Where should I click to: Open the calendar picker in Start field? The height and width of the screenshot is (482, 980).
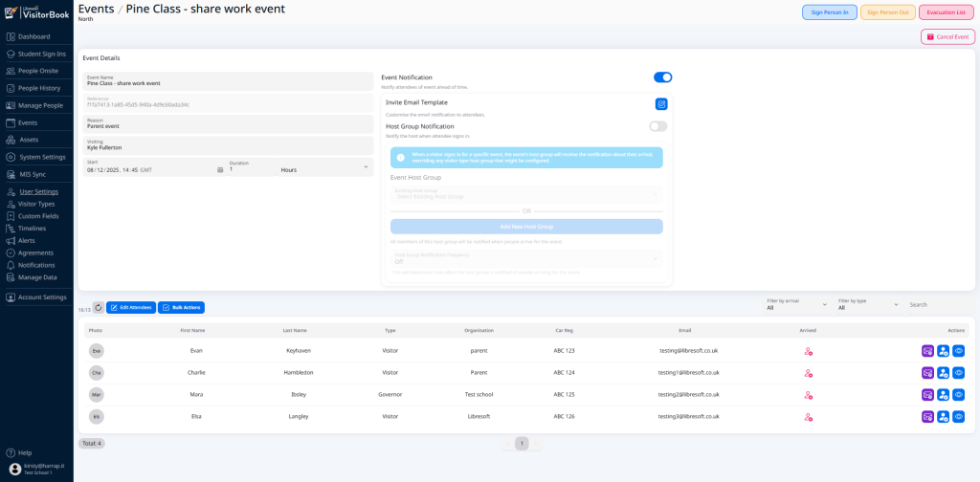click(x=220, y=169)
